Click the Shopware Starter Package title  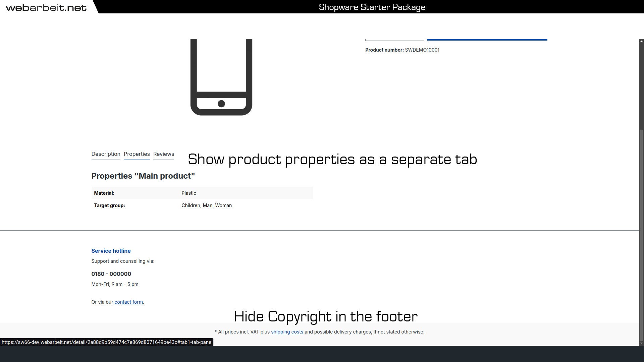pos(372,7)
